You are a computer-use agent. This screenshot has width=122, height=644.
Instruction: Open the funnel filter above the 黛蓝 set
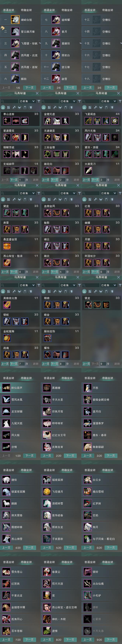pos(39,193)
